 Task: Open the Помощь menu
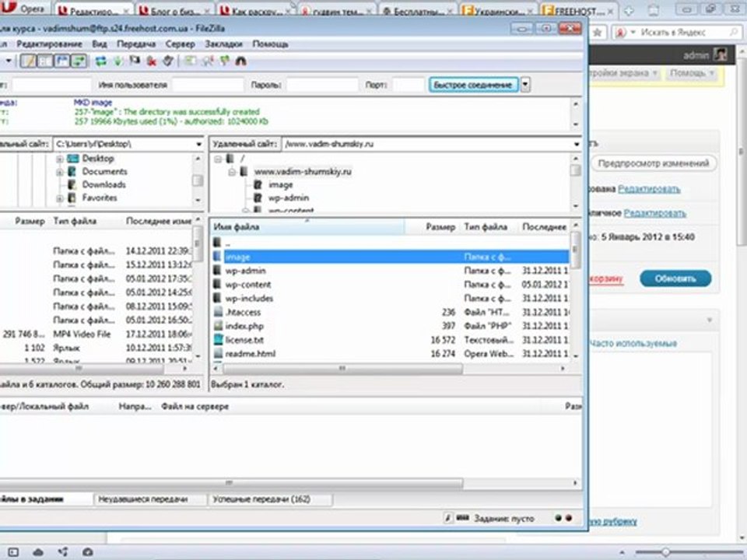click(x=270, y=44)
